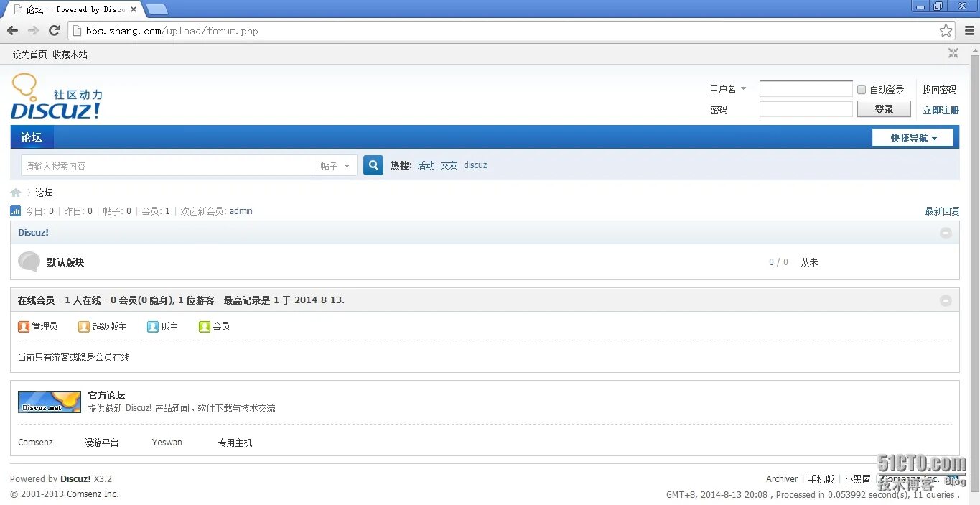Click the 版主 group icon

pos(152,326)
